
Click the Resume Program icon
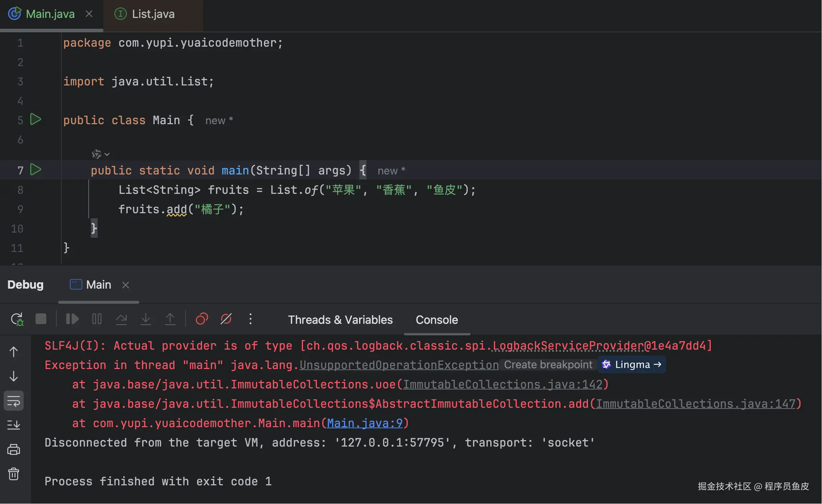click(72, 319)
